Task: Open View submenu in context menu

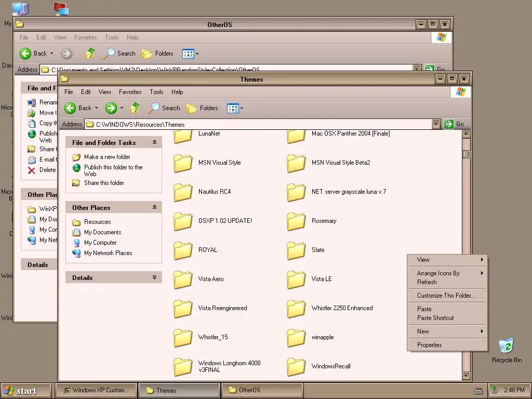Action: pos(447,260)
